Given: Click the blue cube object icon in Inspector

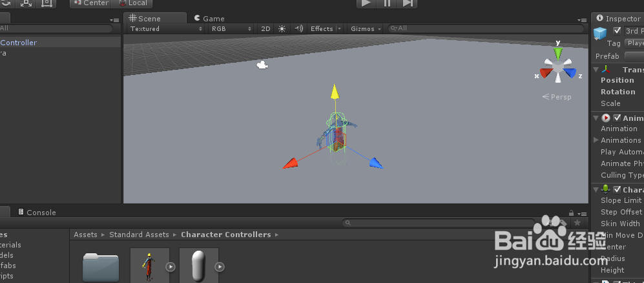Looking at the screenshot, I should click(x=600, y=34).
